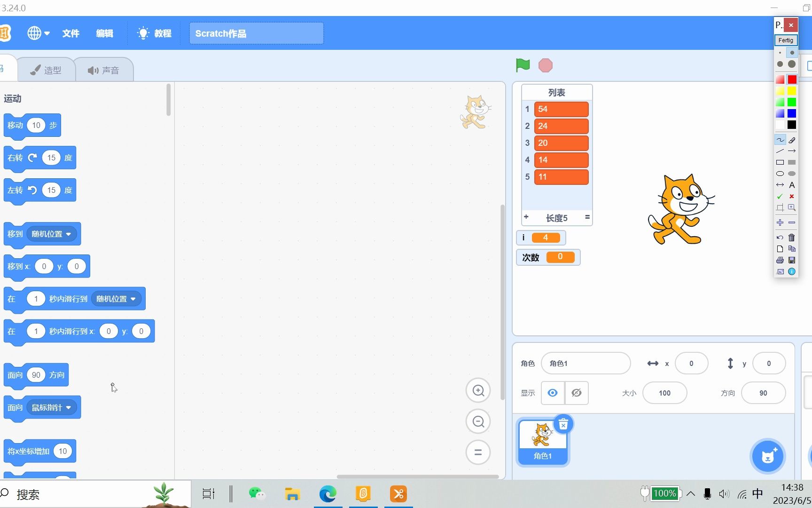Pick the rectangle drawing tool
Viewport: 812px width, 508px height.
(x=780, y=162)
